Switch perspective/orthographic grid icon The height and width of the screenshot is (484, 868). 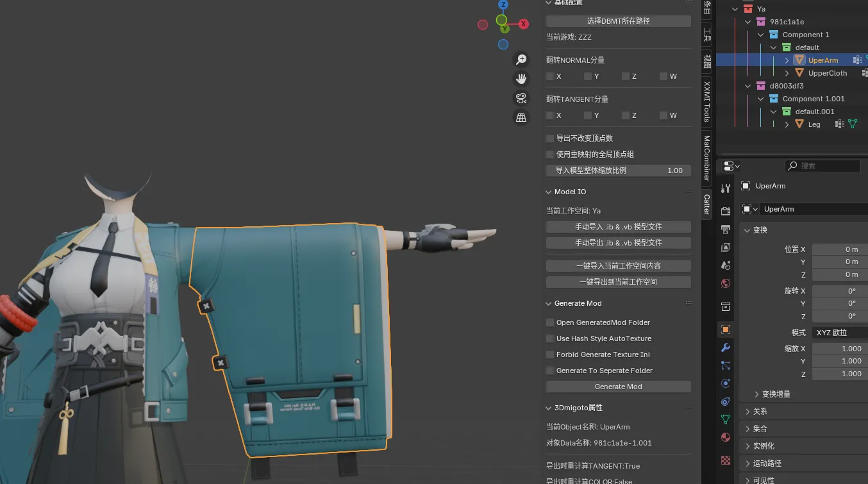[x=521, y=117]
